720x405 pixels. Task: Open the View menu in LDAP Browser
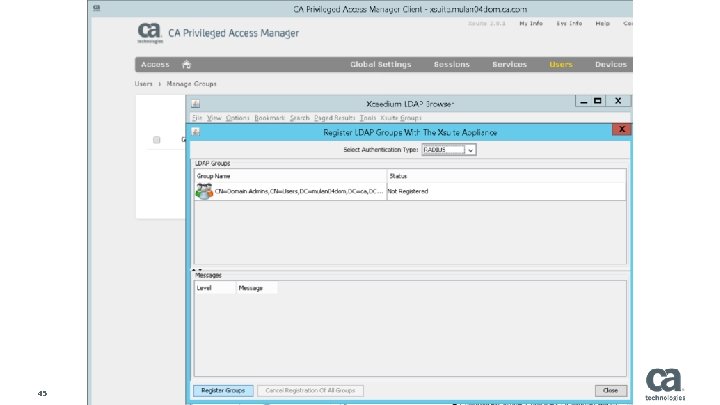[x=214, y=118]
